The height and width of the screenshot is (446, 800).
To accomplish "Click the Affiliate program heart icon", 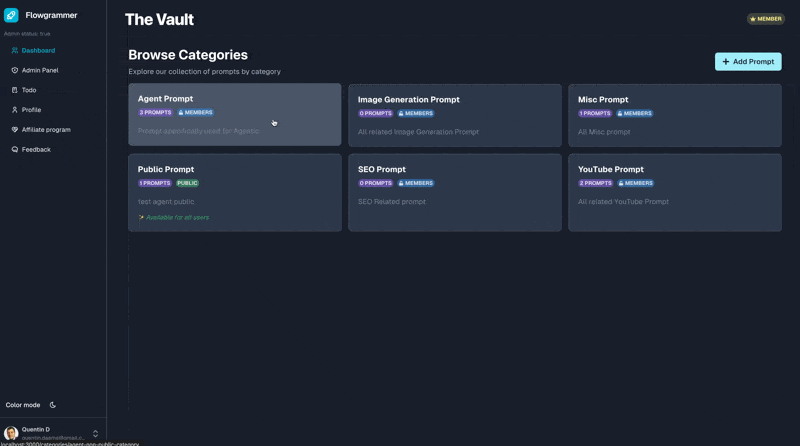I will pos(15,130).
